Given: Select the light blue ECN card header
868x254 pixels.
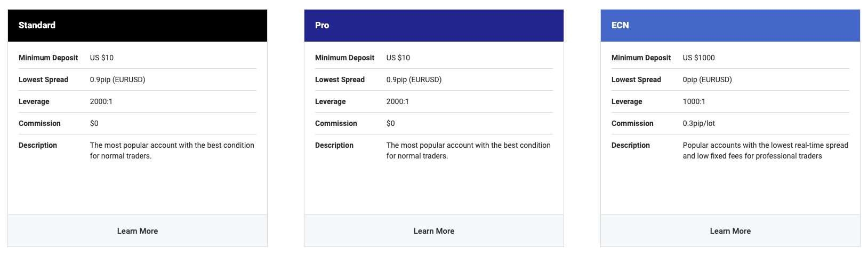Looking at the screenshot, I should pyautogui.click(x=730, y=26).
